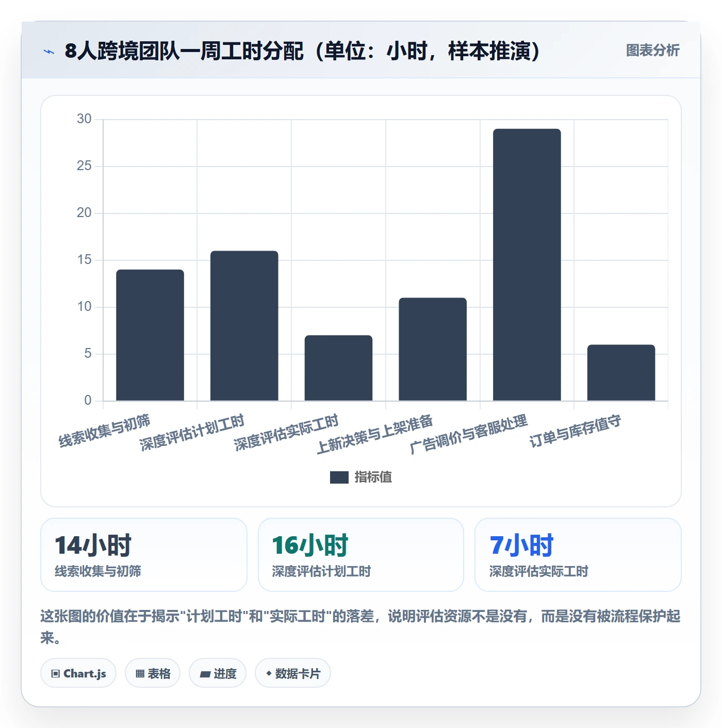The width and height of the screenshot is (722, 728).
Task: Open the 7小时 深度评估实际工时 data card
Action: [x=578, y=555]
